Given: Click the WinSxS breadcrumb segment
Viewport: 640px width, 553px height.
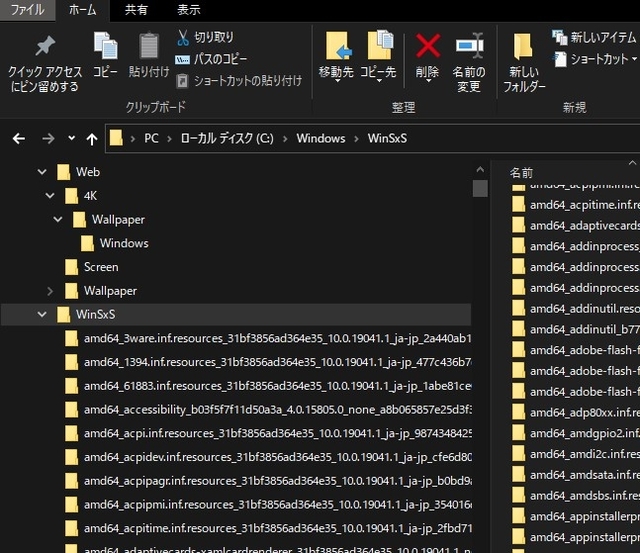Looking at the screenshot, I should (387, 138).
